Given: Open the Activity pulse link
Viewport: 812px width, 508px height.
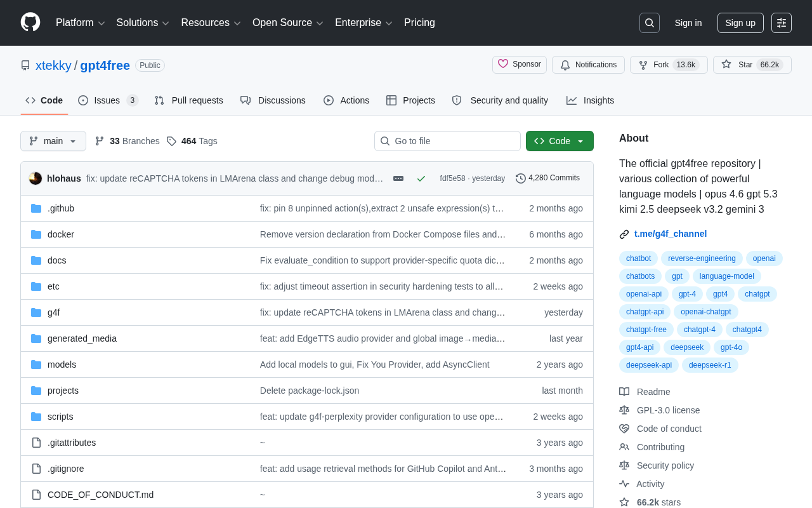Looking at the screenshot, I should pos(642,484).
